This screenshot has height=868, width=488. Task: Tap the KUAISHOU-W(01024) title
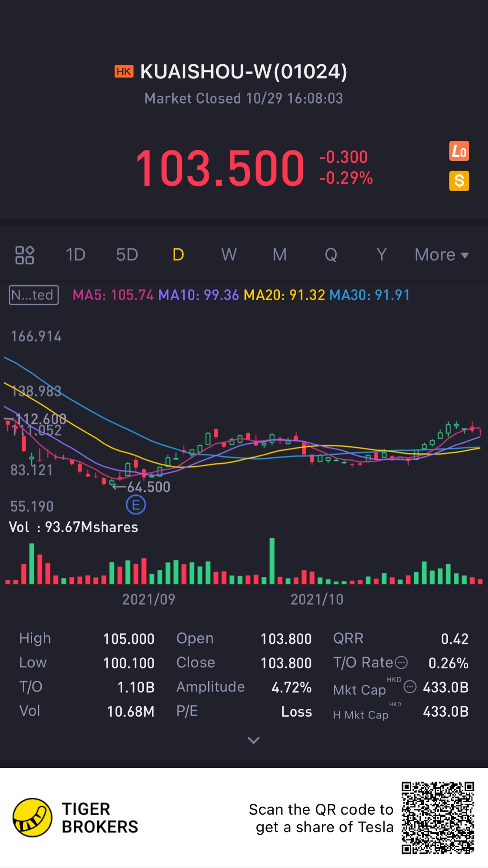coord(244,72)
